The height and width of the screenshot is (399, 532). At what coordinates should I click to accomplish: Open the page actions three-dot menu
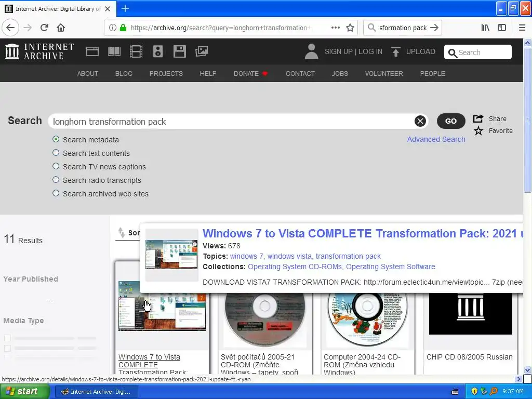(x=335, y=28)
